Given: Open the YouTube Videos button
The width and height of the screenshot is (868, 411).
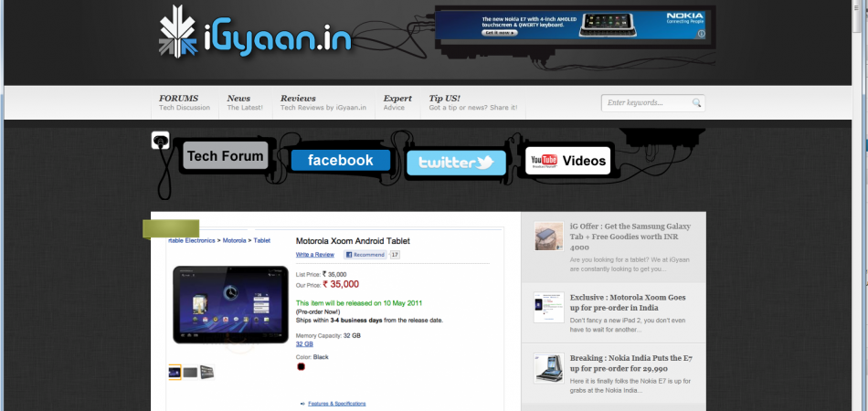Looking at the screenshot, I should pyautogui.click(x=567, y=161).
